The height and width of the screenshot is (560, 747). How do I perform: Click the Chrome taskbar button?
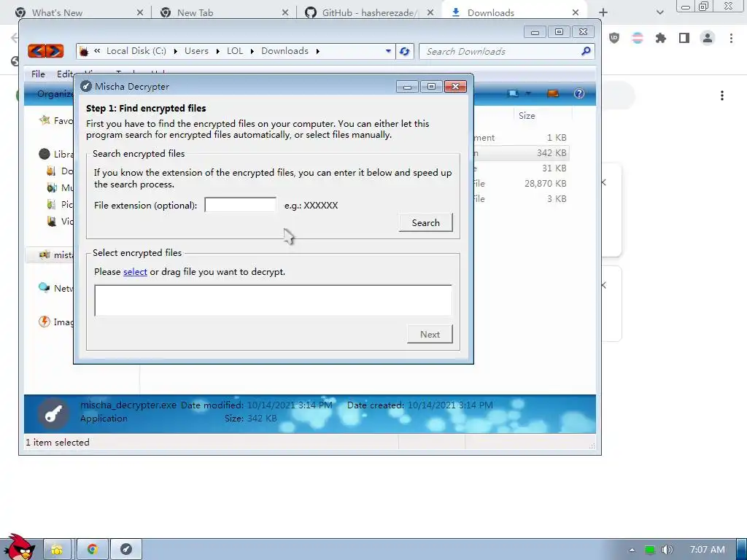92,550
